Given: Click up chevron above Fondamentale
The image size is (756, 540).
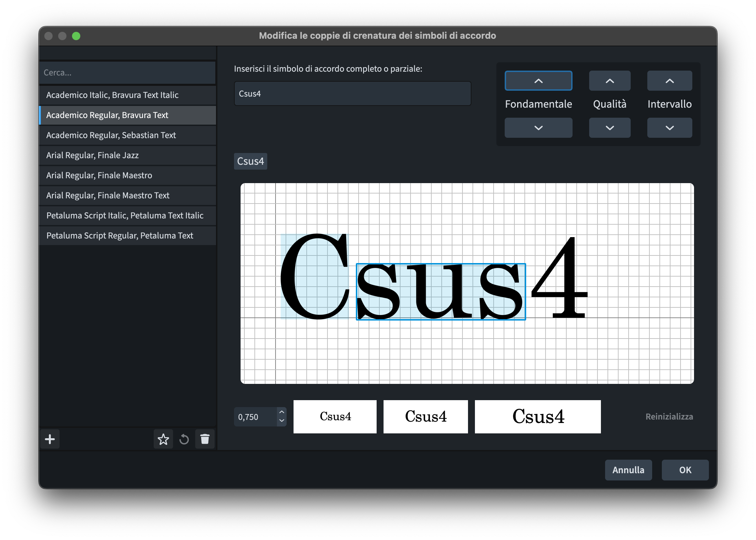Looking at the screenshot, I should click(x=538, y=81).
